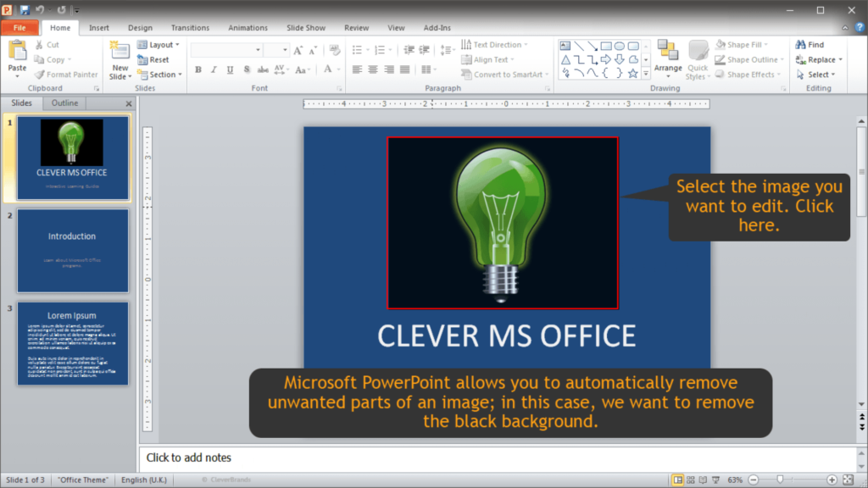Click the Shape Effects button

748,75
